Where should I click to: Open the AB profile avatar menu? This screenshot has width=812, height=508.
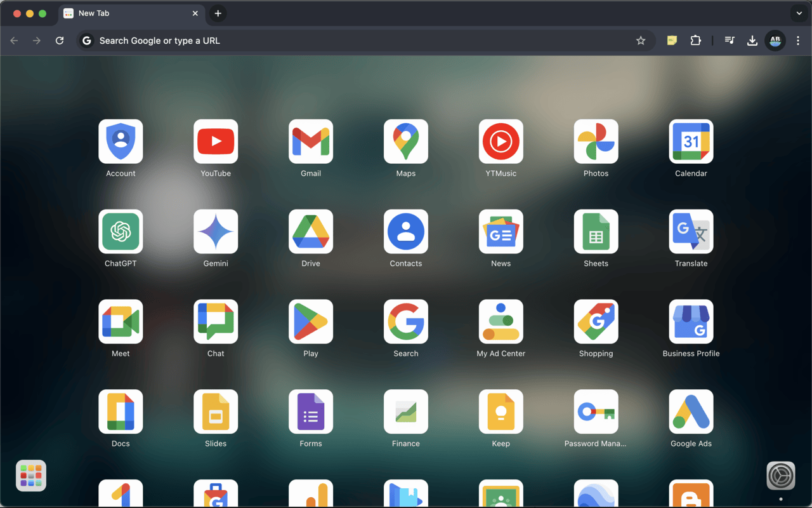point(775,41)
